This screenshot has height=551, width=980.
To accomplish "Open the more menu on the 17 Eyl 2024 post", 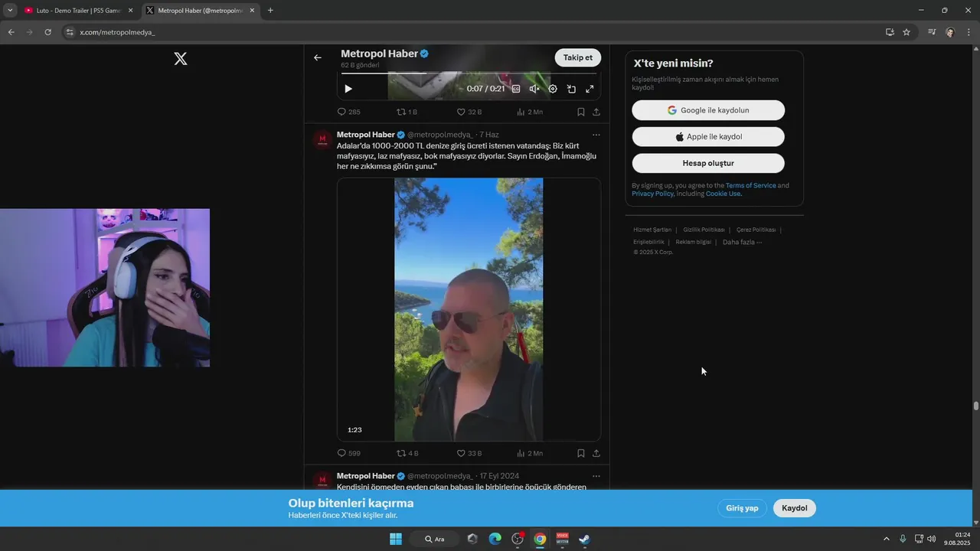I will [x=596, y=476].
